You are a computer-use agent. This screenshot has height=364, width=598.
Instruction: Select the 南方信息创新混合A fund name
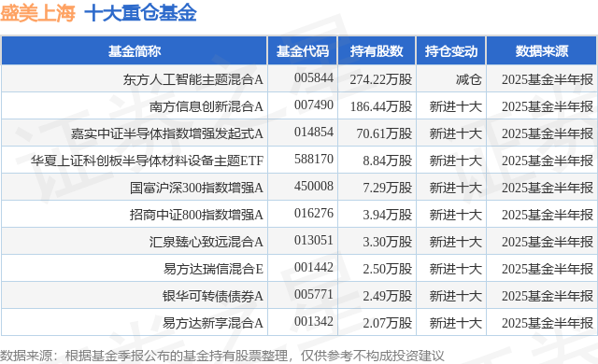pyautogui.click(x=206, y=106)
